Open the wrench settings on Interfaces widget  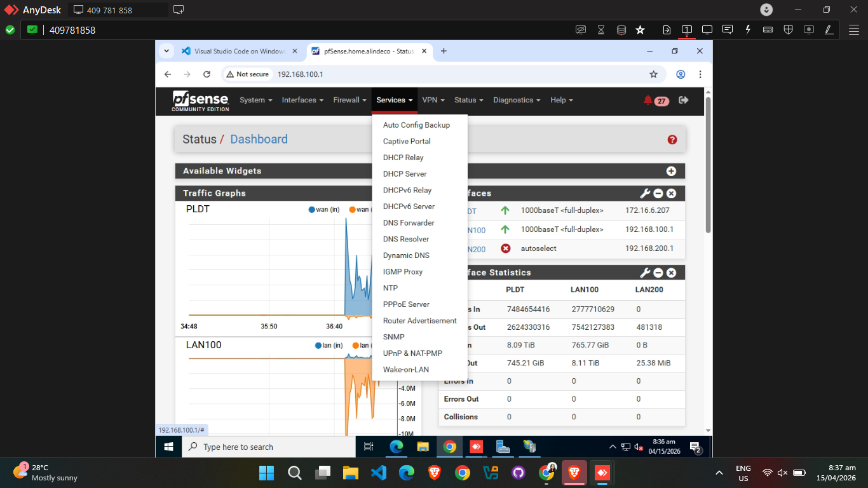coord(645,193)
